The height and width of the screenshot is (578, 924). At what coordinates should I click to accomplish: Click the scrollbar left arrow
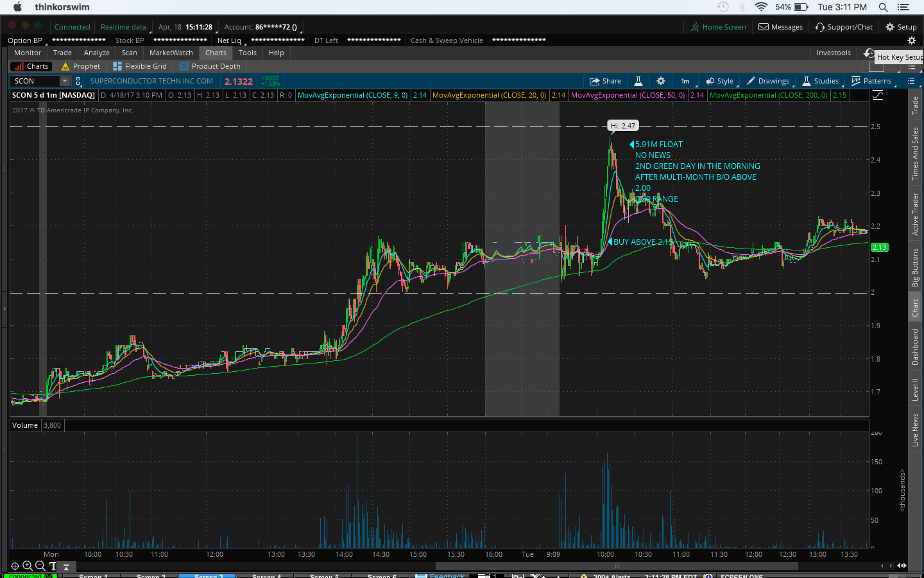882,566
